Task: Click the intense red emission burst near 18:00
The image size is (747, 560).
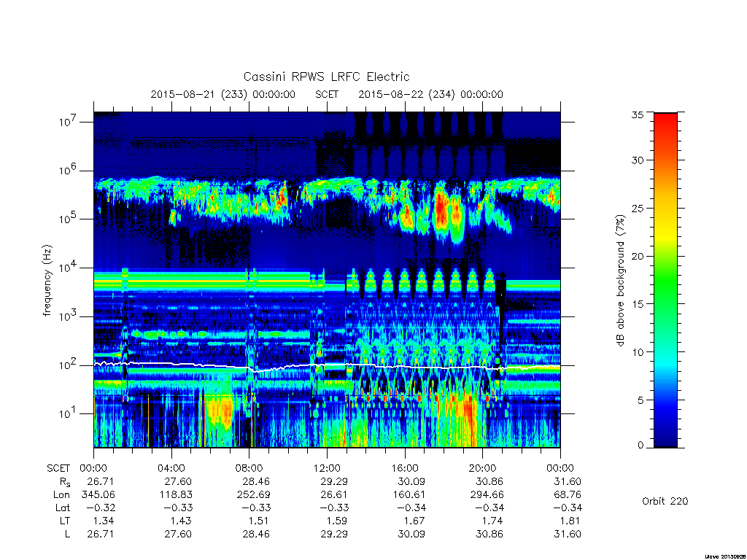Action: point(442,209)
